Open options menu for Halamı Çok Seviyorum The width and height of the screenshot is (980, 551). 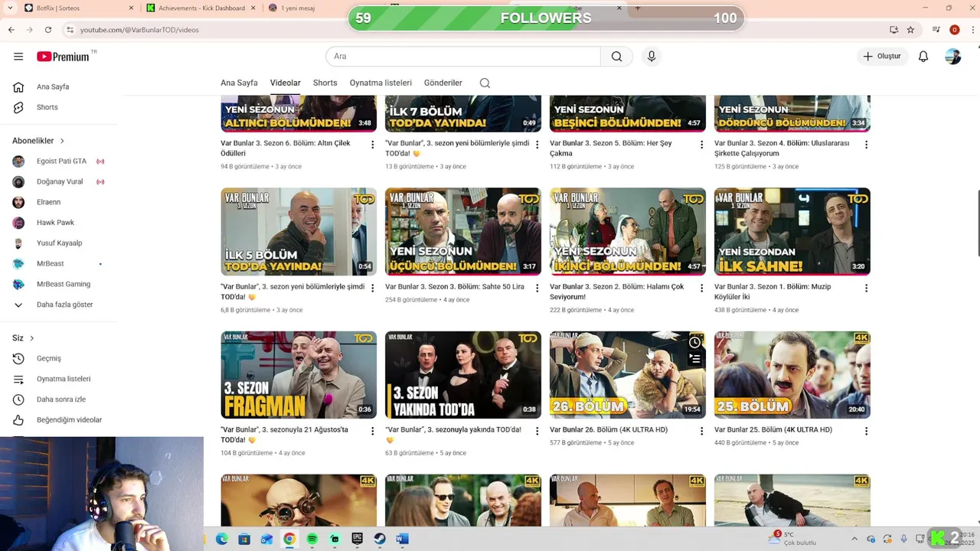(701, 288)
